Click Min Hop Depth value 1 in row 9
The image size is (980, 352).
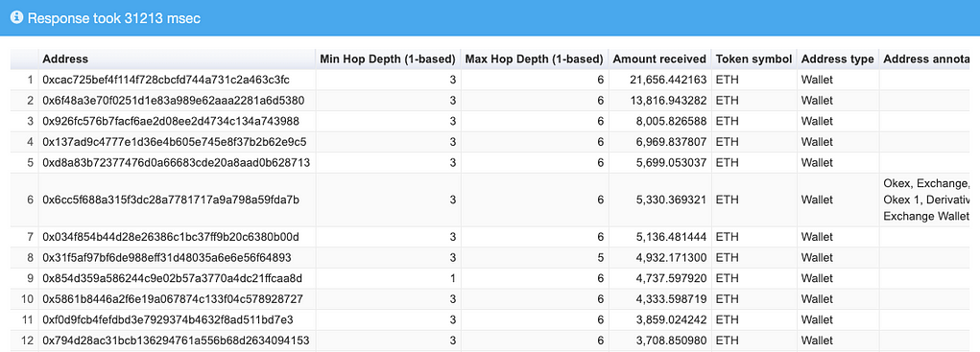[x=452, y=278]
